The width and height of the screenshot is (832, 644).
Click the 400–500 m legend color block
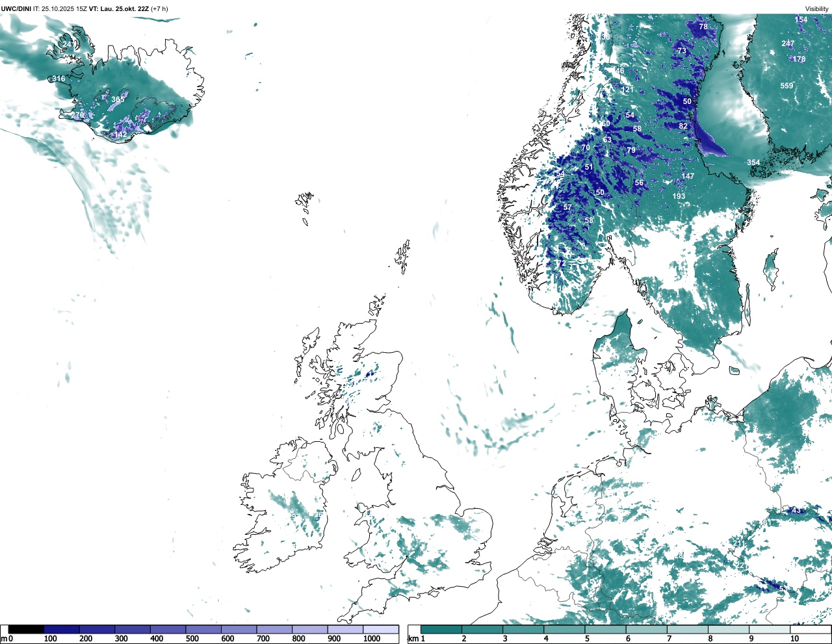[168, 629]
